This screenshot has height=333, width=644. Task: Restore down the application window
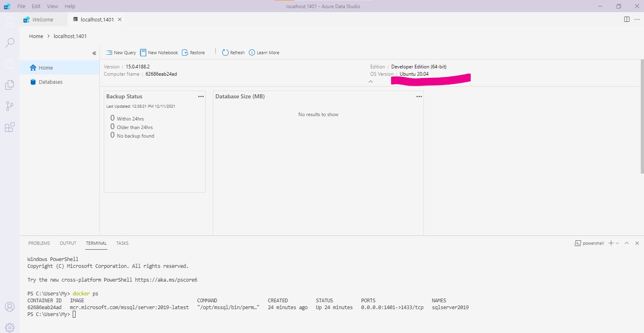tap(619, 6)
